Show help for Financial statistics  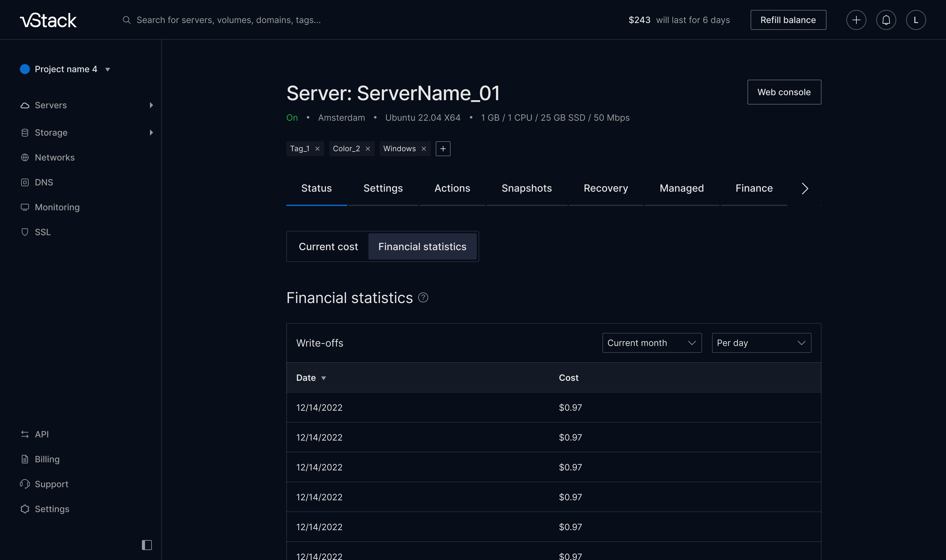423,298
